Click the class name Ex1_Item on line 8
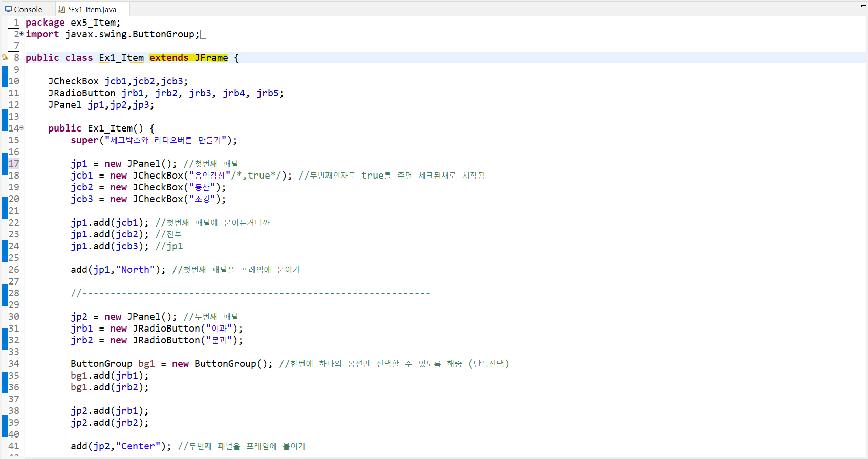This screenshot has width=868, height=459. point(121,58)
